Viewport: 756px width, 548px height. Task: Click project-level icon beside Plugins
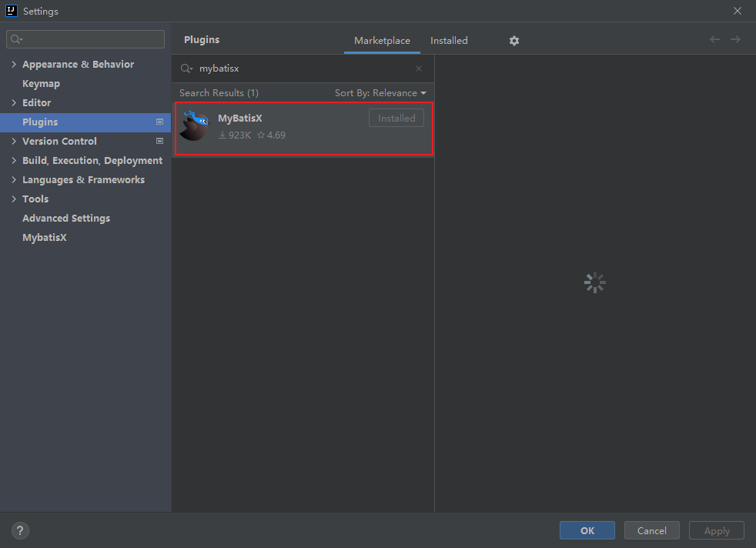159,122
